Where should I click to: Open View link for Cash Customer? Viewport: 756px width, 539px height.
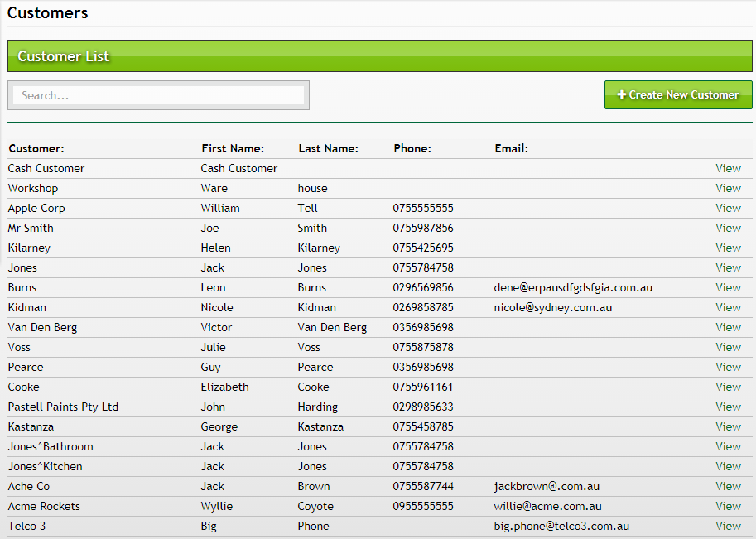click(x=728, y=168)
